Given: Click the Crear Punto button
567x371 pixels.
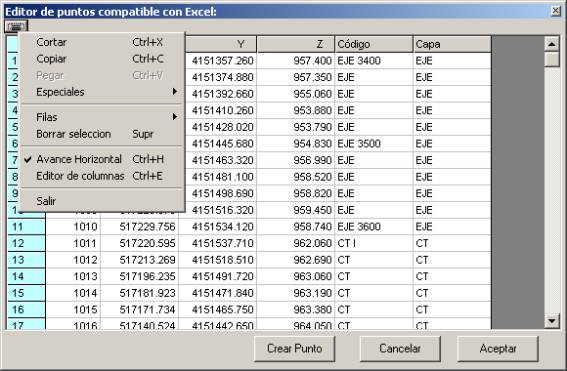Looking at the screenshot, I should 294,349.
